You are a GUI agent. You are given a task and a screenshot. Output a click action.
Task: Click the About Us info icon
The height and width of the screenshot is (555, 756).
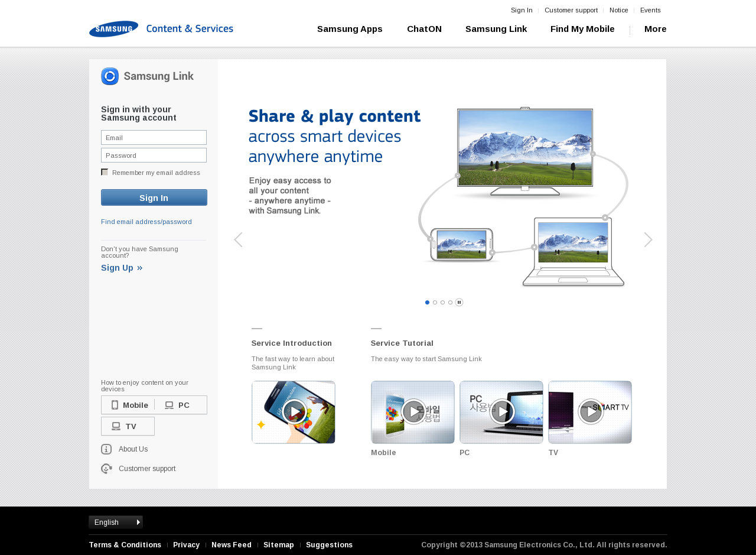[106, 449]
